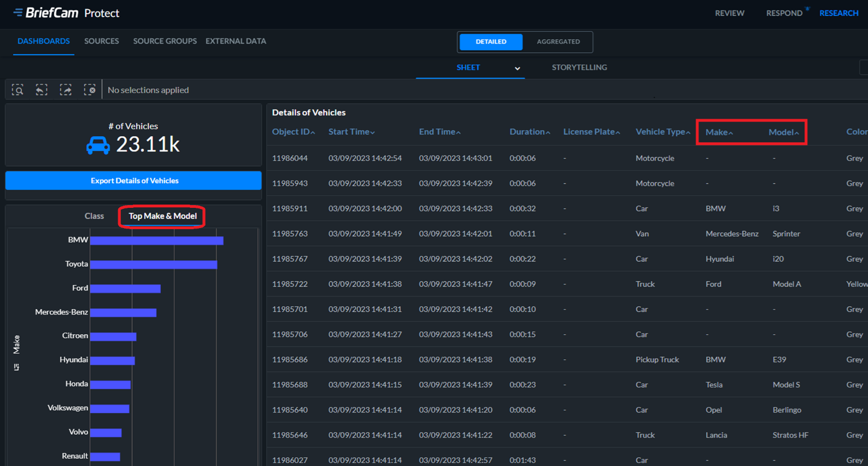
Task: Open the External Data tab
Action: (x=236, y=41)
